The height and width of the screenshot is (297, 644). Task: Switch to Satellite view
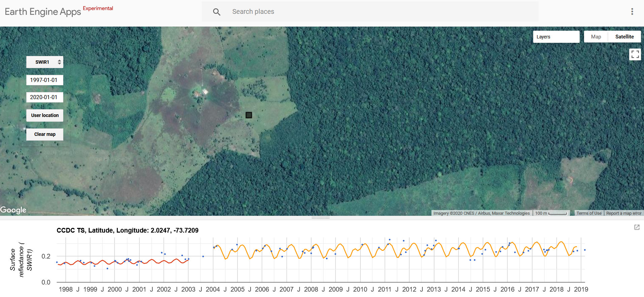(x=624, y=37)
